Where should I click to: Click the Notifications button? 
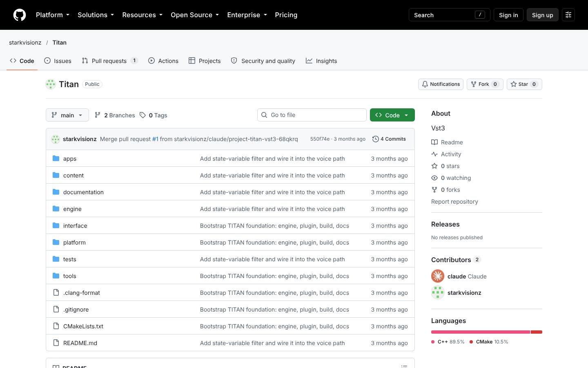(x=441, y=84)
